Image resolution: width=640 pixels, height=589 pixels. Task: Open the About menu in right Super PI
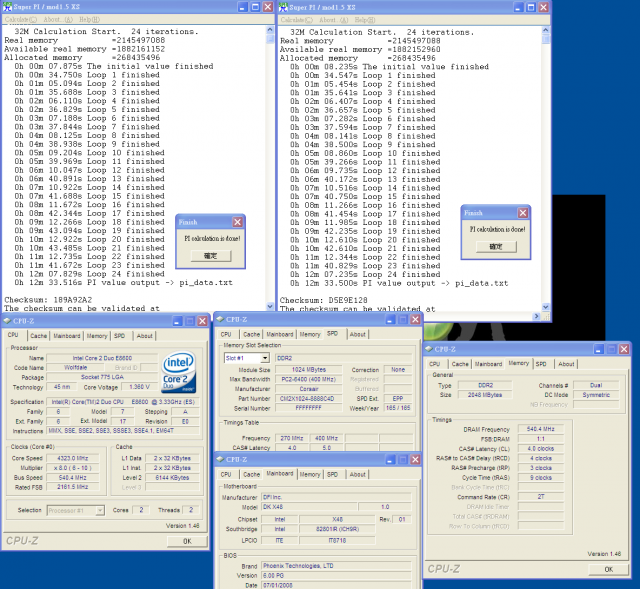click(x=334, y=20)
